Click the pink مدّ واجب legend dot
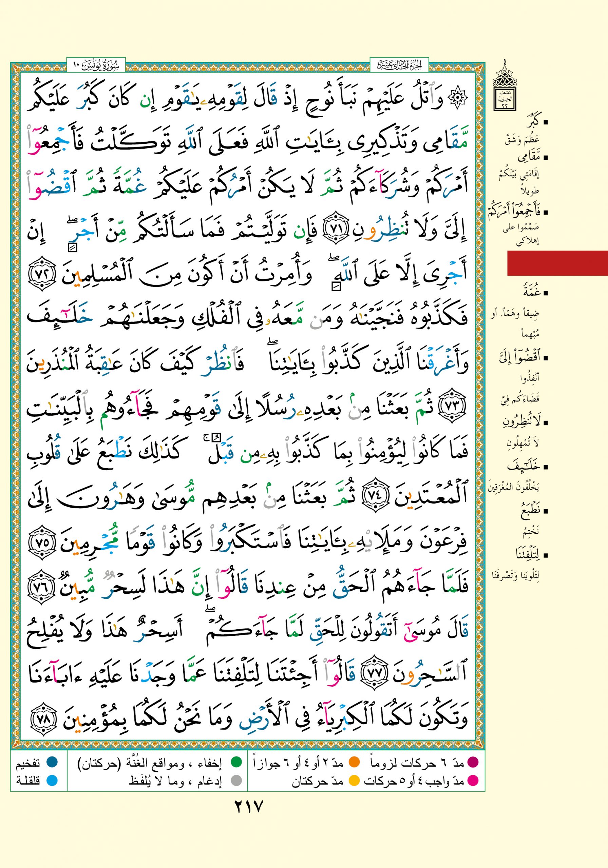608x868 pixels. (x=473, y=780)
